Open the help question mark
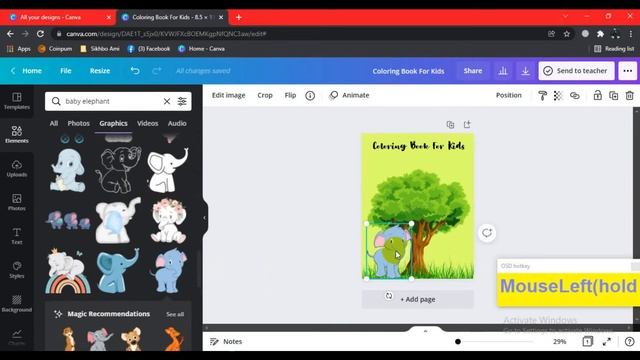Screen dimensions: 640x360 pos(629,342)
